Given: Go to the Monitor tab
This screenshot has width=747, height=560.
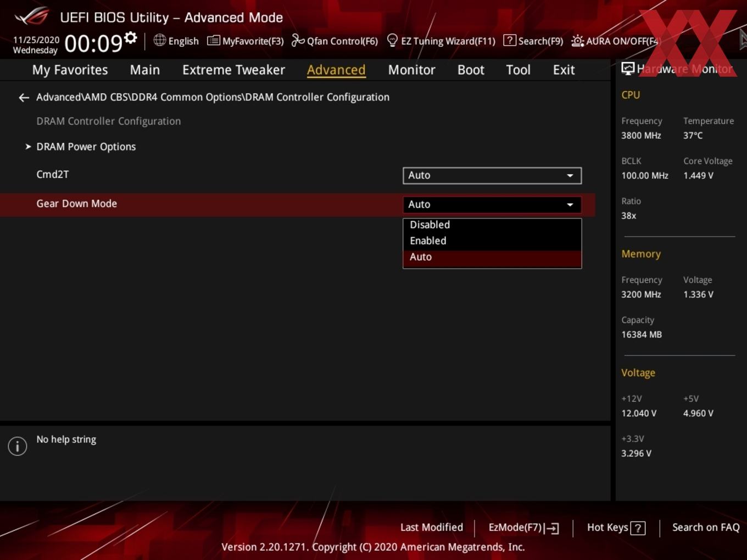Looking at the screenshot, I should (411, 70).
